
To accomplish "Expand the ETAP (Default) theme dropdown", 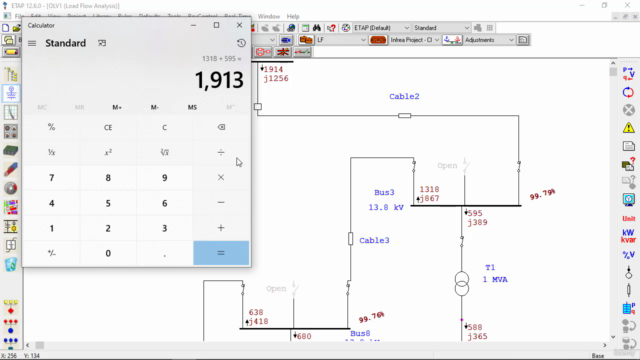I will pos(407,28).
